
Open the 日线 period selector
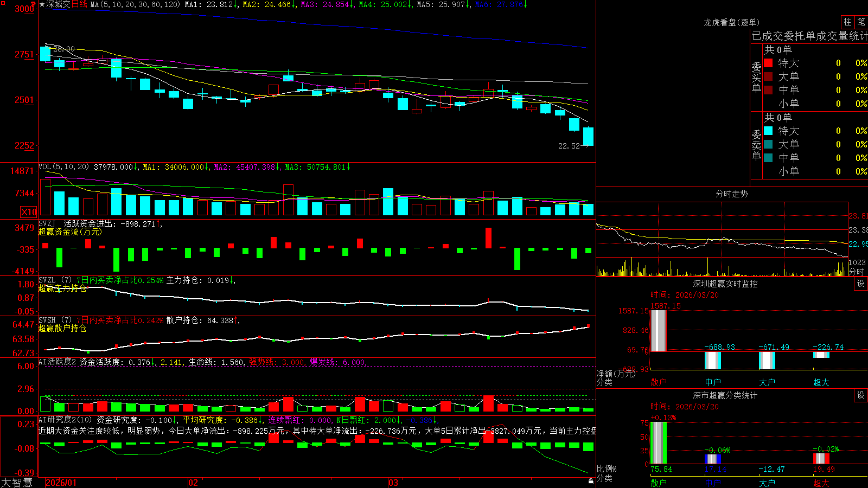(79, 4)
